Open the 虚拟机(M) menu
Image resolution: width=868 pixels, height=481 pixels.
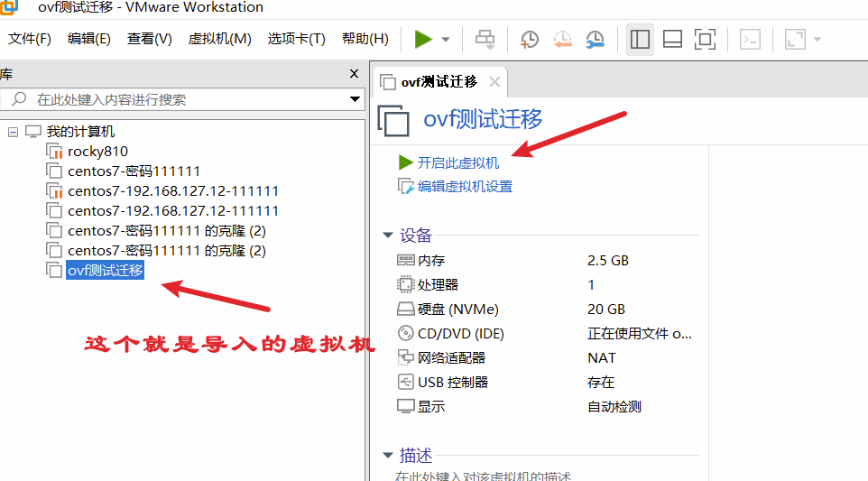pos(220,39)
